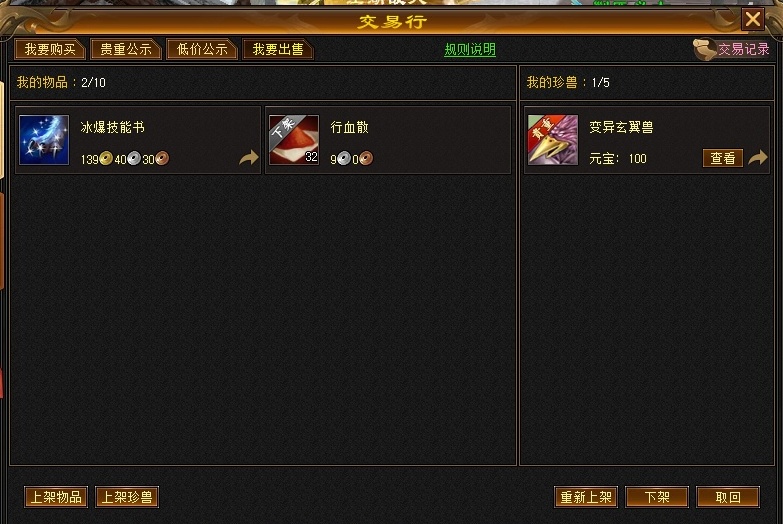Select the 冰爆技能书 item icon

(x=44, y=140)
